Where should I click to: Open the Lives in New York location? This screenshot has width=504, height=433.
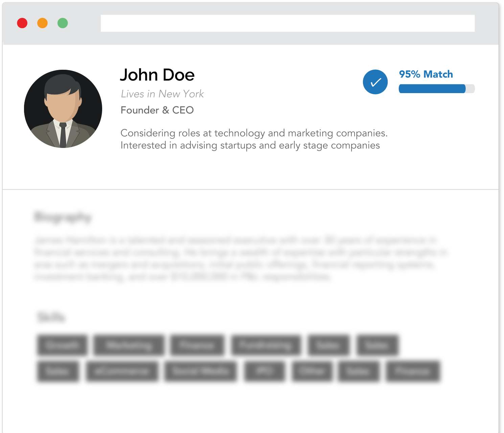tap(162, 94)
